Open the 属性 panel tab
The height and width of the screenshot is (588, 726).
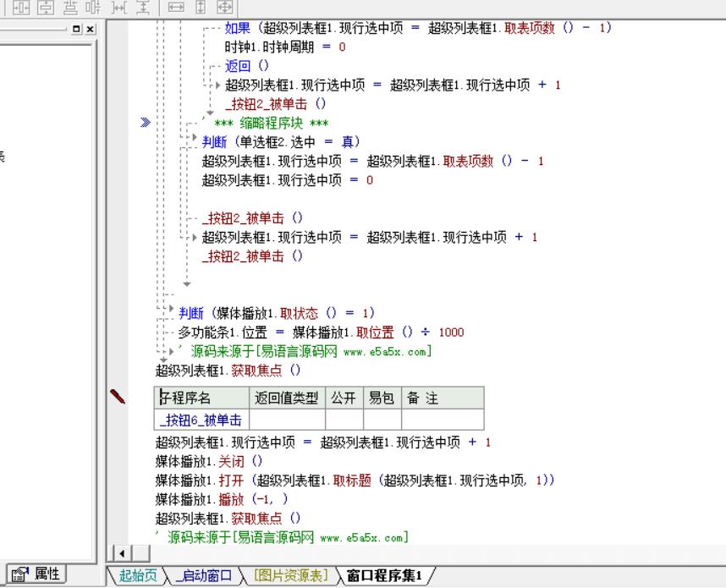(x=36, y=574)
